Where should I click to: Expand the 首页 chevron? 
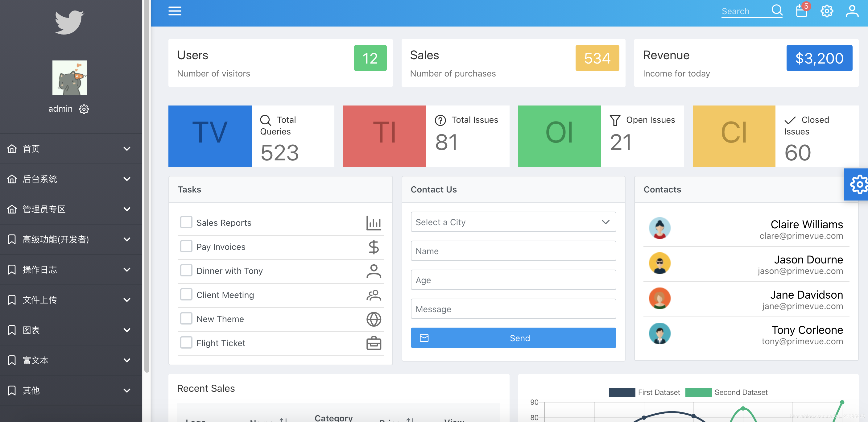[x=127, y=149]
